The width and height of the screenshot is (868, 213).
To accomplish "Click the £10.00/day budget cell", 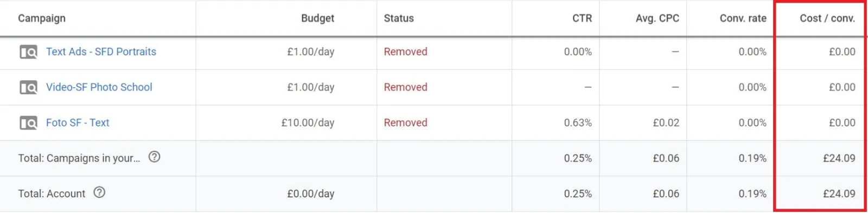I will pyautogui.click(x=308, y=122).
